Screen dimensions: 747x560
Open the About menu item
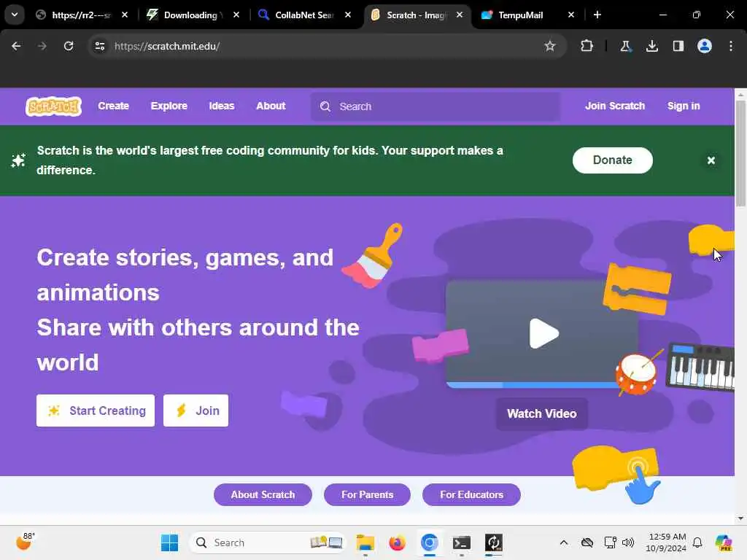(x=271, y=106)
